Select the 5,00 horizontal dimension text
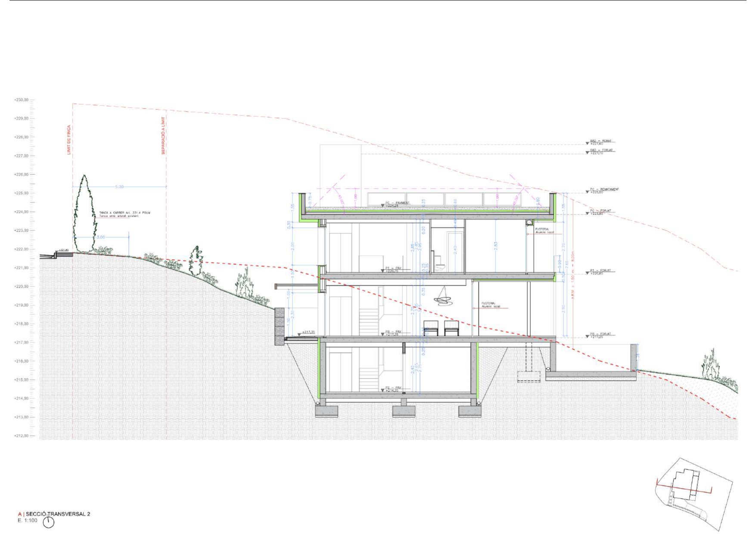This screenshot has height=534, width=756. click(x=119, y=186)
